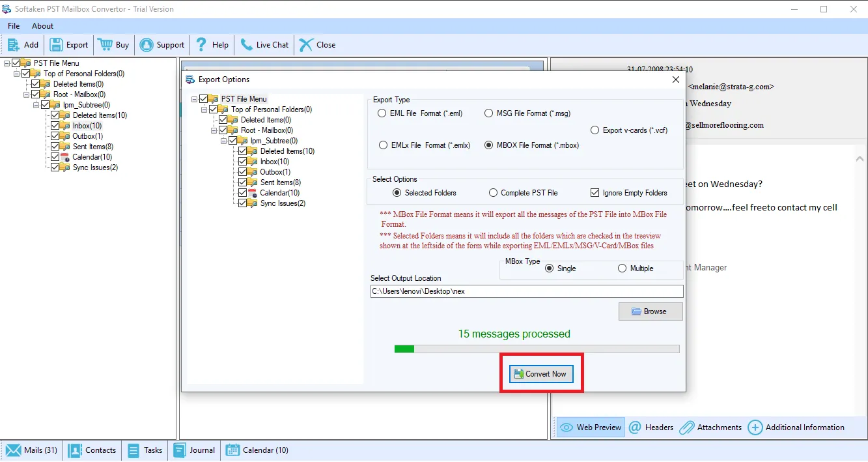
Task: Click the Close toolbar icon
Action: [306, 45]
